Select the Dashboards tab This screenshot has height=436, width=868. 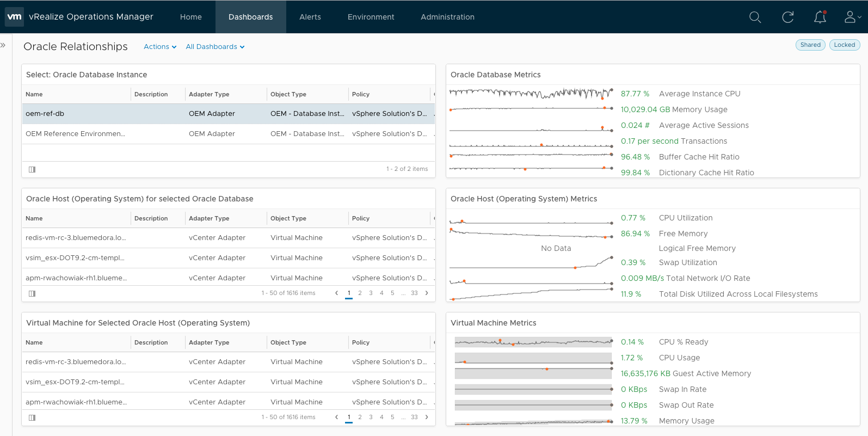[x=251, y=17]
